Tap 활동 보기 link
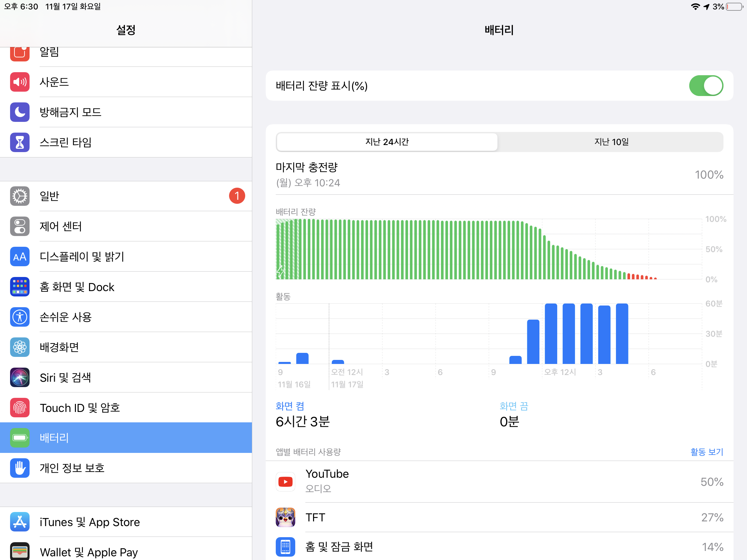Viewport: 747px width, 560px height. [706, 452]
